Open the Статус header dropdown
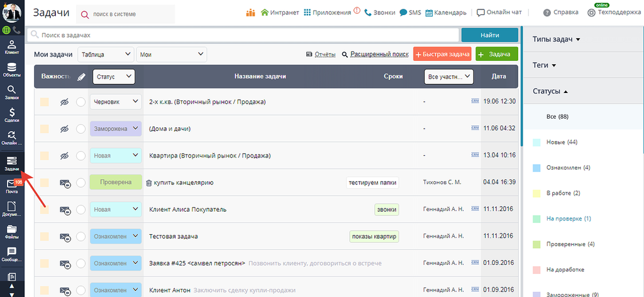The width and height of the screenshot is (644, 297). coord(114,77)
